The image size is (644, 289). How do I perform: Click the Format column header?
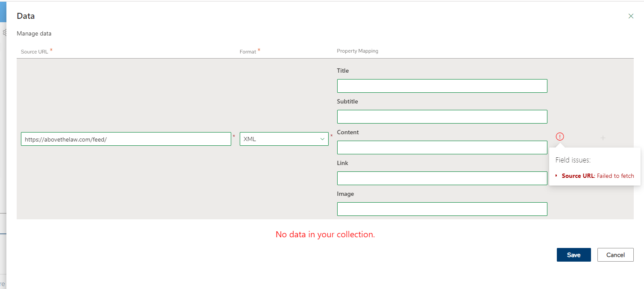(248, 51)
